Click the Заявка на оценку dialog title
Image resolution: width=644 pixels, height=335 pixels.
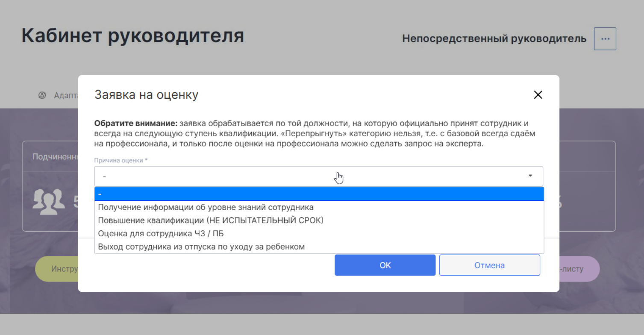point(146,95)
